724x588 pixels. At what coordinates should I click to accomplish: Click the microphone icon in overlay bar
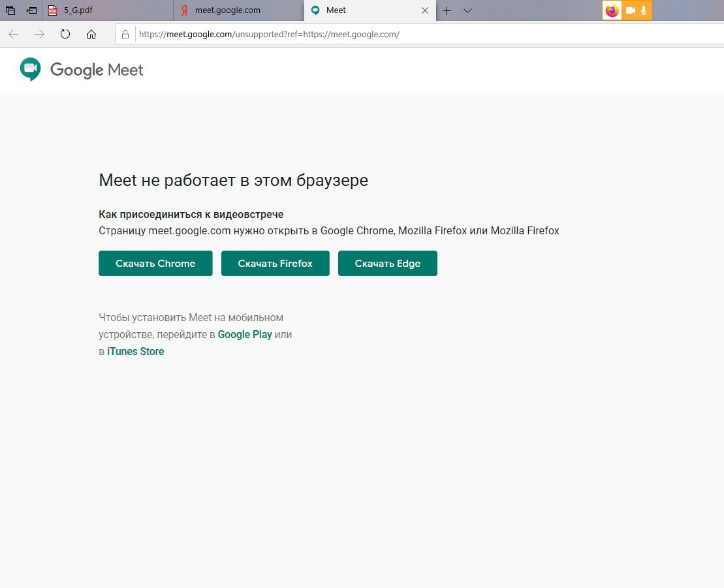[644, 10]
